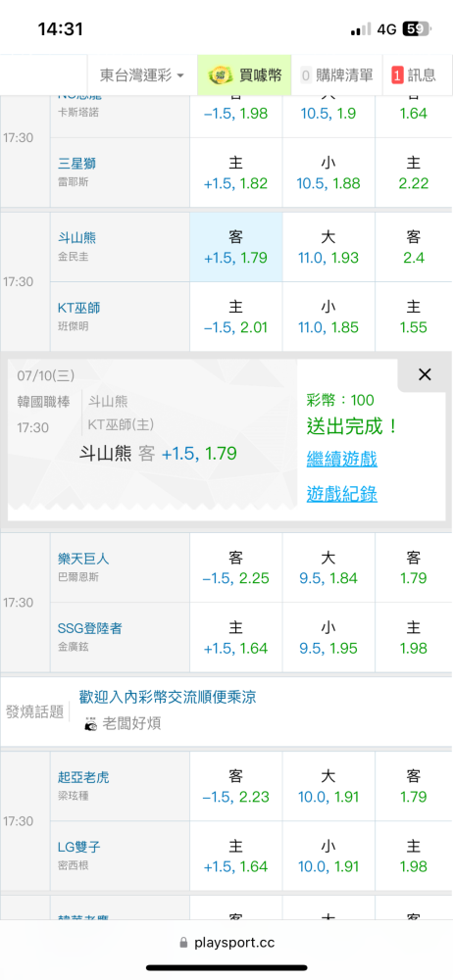453x980 pixels.
Task: Select 大 11.0, 1.93 over bet
Action: 328,247
